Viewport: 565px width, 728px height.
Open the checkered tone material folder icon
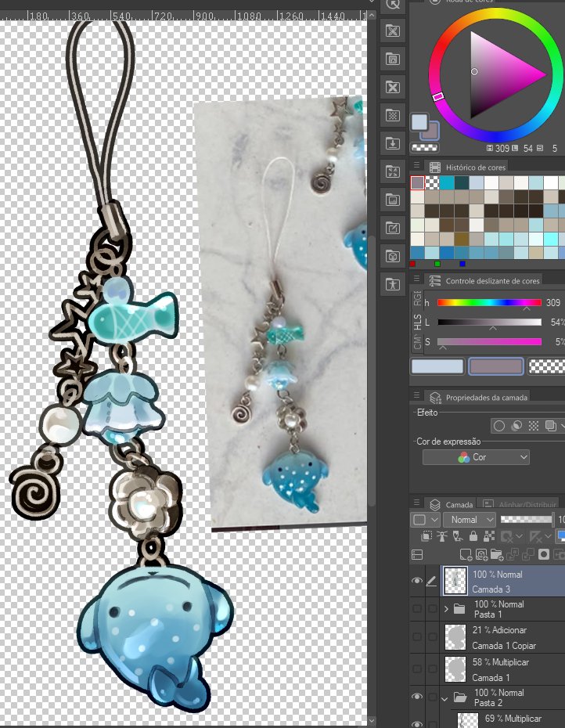(x=393, y=115)
